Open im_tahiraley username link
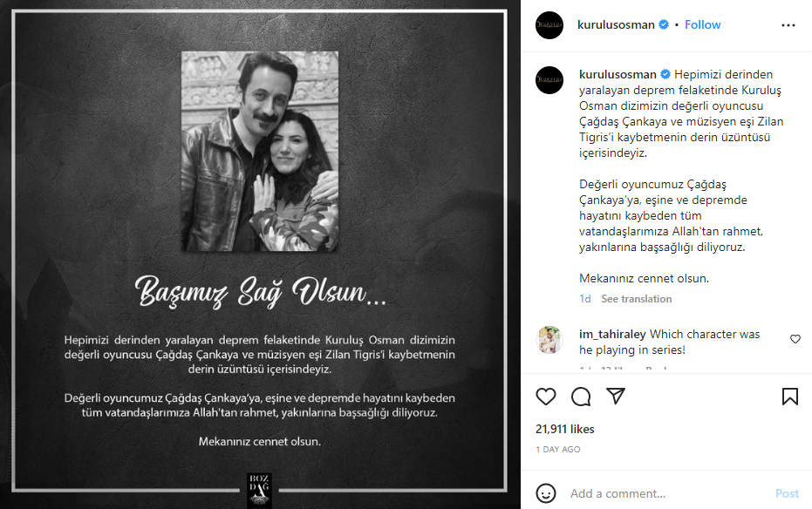The image size is (812, 509). 612,334
